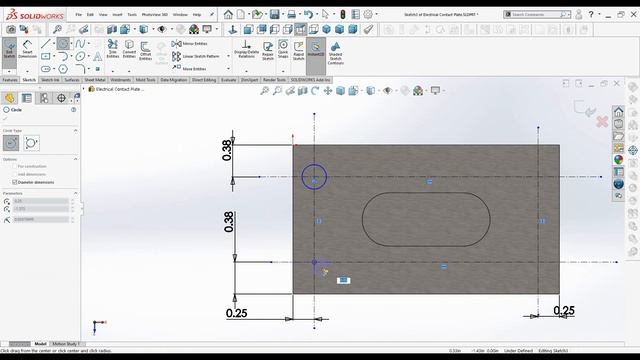
Task: Open the Line tool dropdown arrow
Action: click(54, 44)
